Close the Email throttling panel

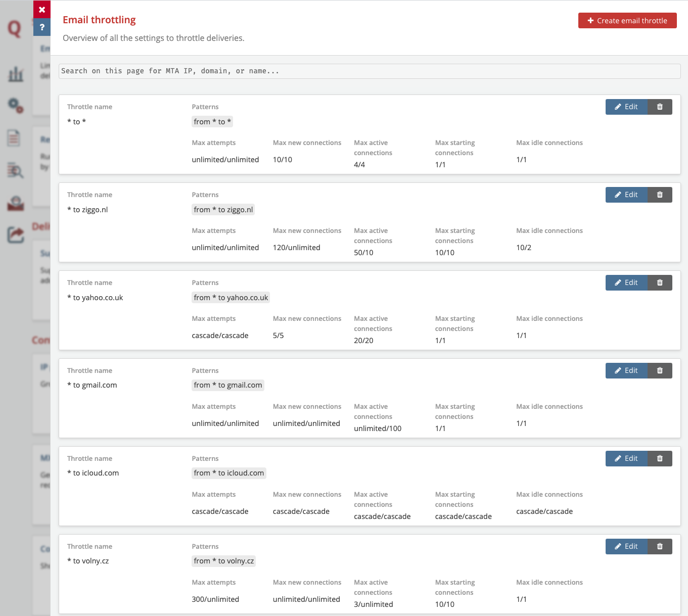point(42,9)
